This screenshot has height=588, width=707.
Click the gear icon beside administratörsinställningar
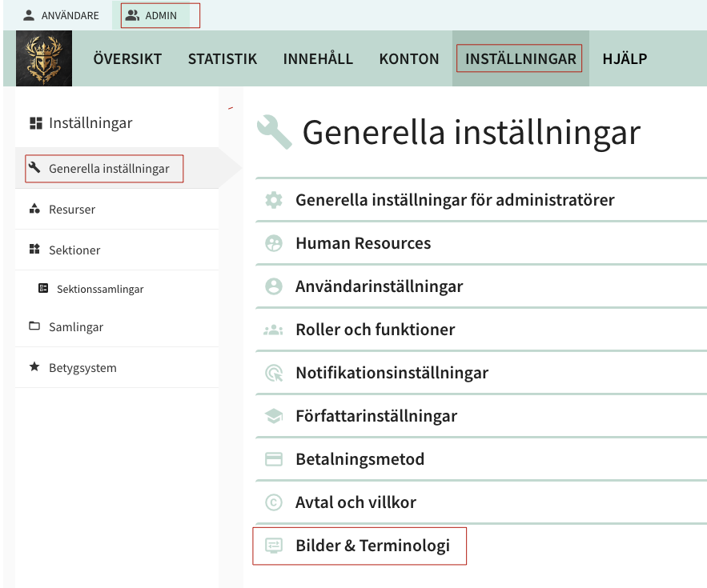pos(272,199)
